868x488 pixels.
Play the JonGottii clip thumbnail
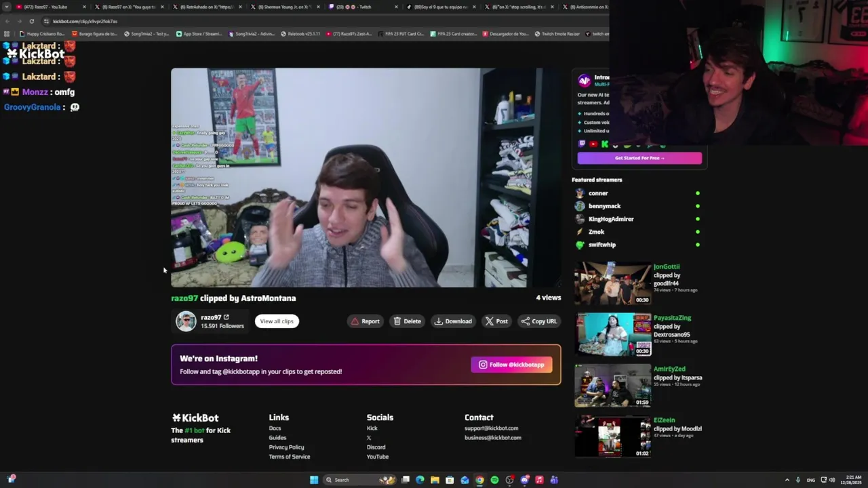pyautogui.click(x=612, y=283)
